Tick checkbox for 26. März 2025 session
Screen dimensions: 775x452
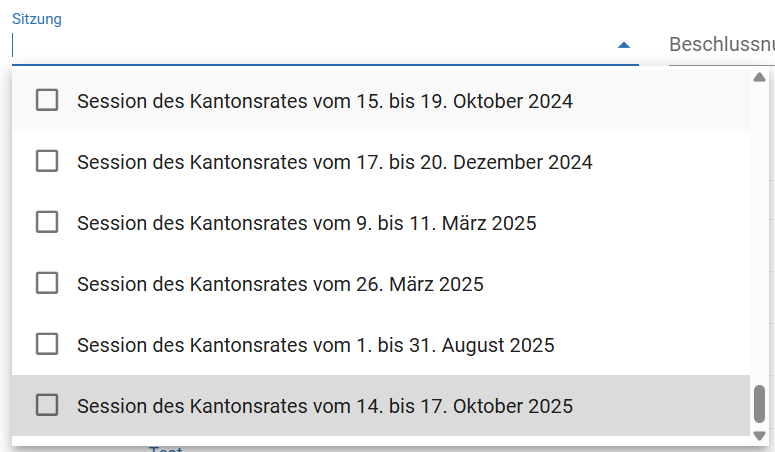coord(47,283)
